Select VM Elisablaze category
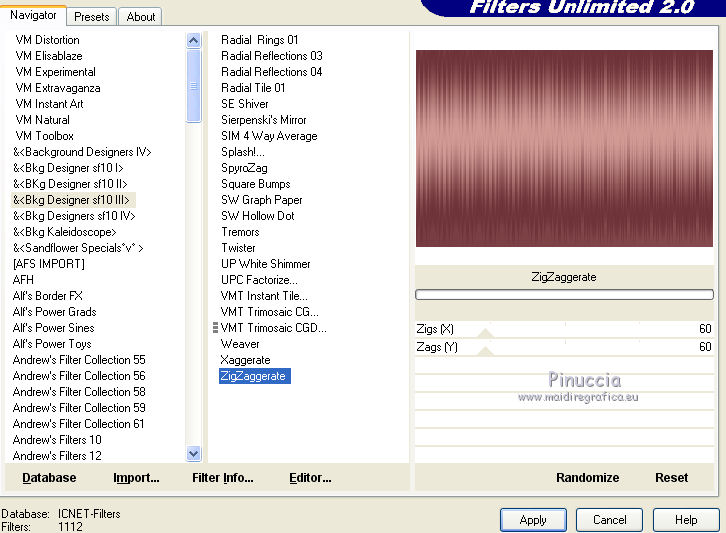Viewport: 726px width, 533px height. pyautogui.click(x=49, y=56)
